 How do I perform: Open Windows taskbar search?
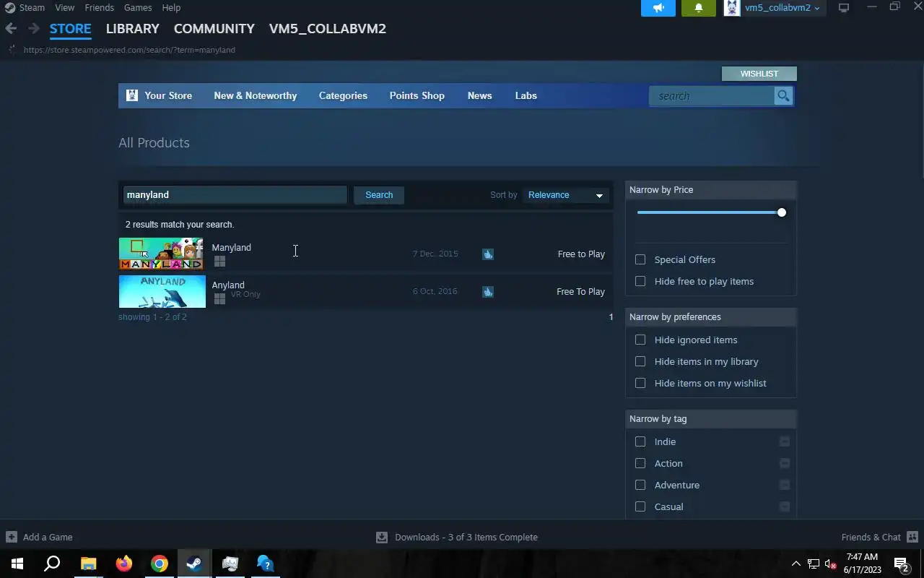(52, 564)
